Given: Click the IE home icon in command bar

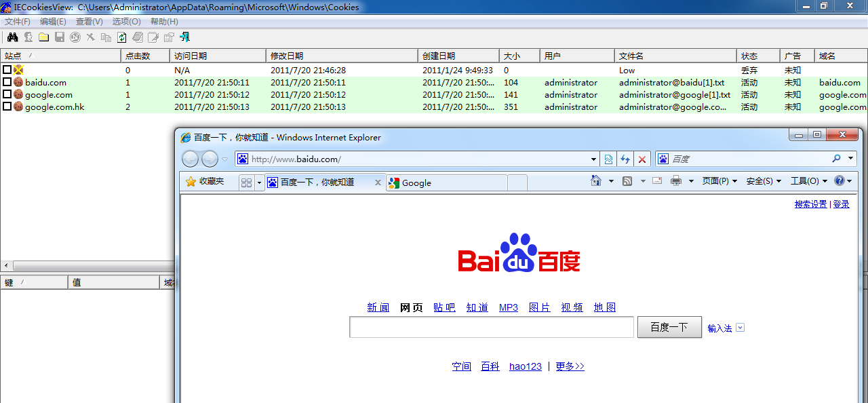Looking at the screenshot, I should (596, 181).
